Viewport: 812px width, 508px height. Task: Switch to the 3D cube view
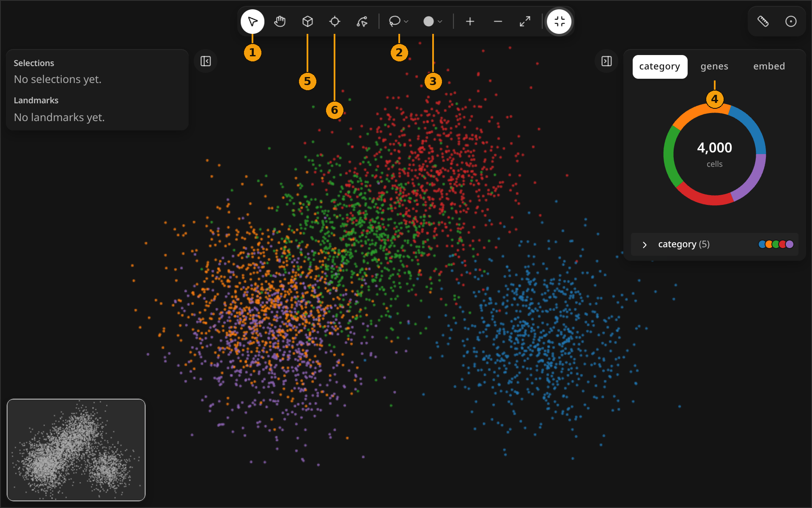tap(307, 22)
